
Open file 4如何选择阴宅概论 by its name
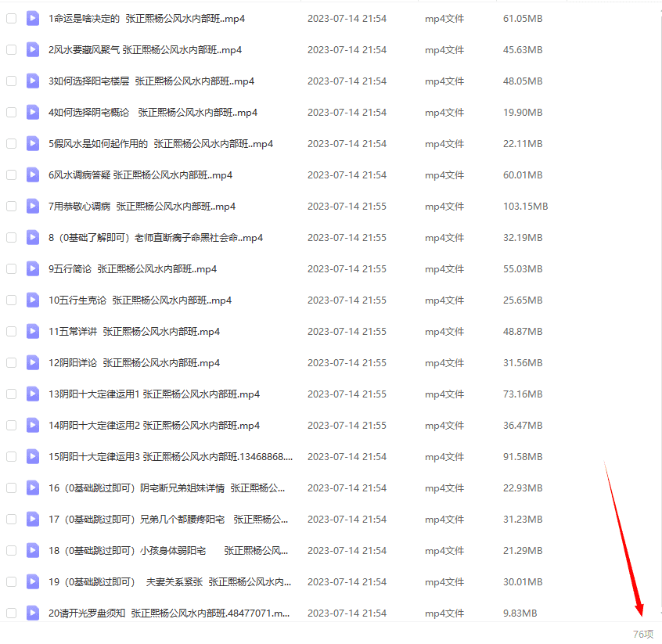[153, 112]
